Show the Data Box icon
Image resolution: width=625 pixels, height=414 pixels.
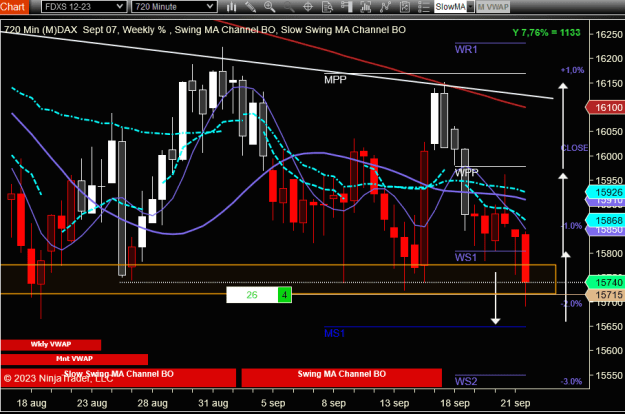327,7
